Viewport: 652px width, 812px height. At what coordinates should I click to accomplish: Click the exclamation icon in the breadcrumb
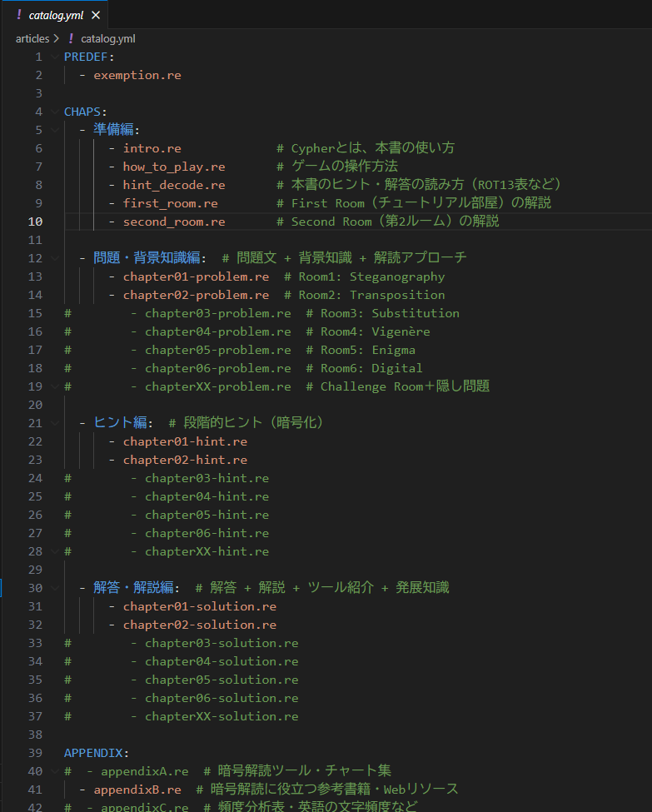71,38
